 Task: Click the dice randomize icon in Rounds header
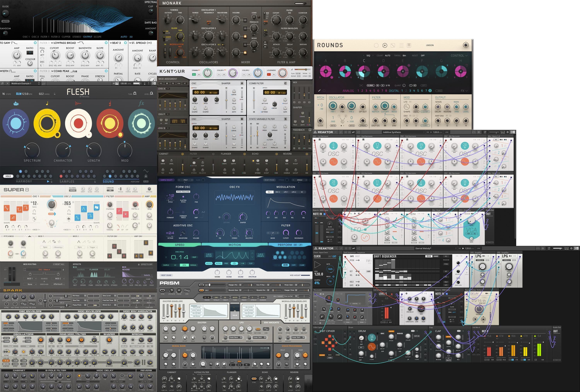tap(393, 45)
